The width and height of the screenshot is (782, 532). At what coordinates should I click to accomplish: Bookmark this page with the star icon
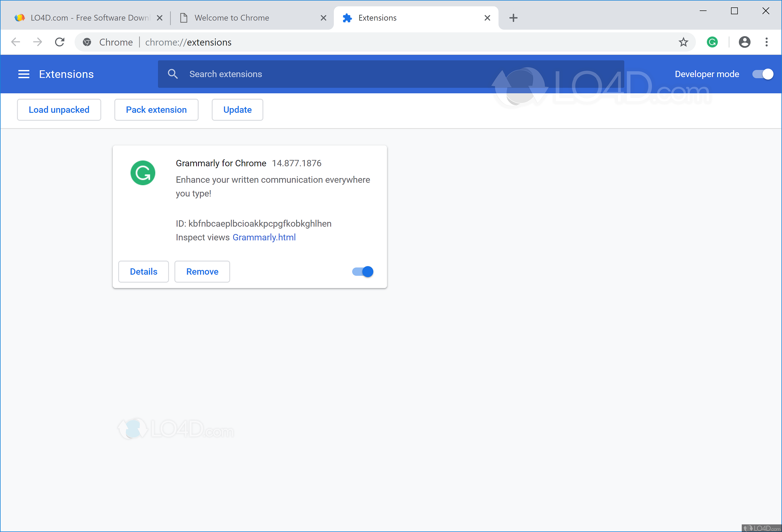pos(683,42)
